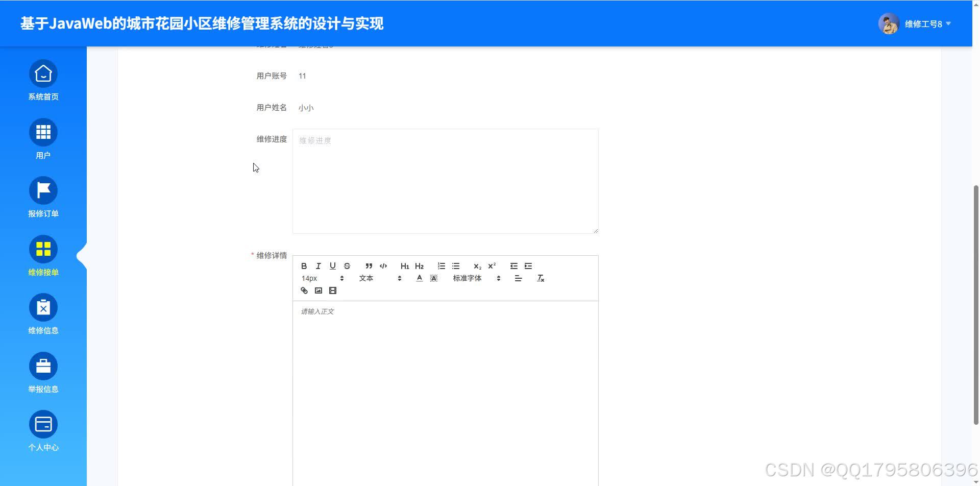Toggle subscript formatting
Viewport: 980px width, 486px height.
[x=477, y=265]
